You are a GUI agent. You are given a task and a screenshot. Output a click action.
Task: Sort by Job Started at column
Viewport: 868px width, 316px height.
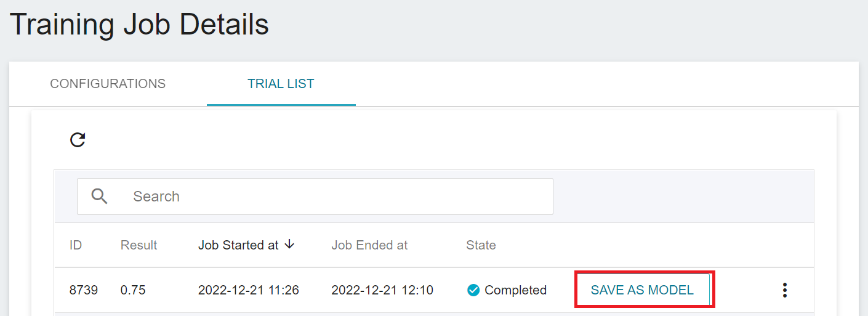pos(238,245)
